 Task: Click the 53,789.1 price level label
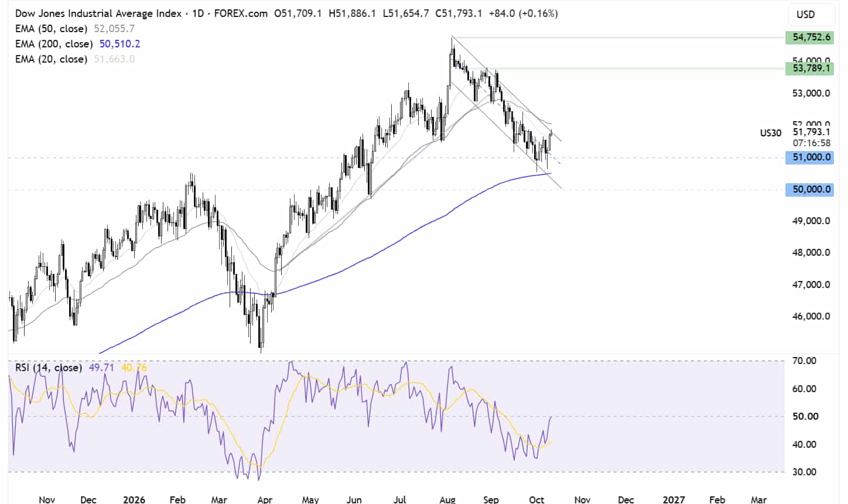(x=811, y=68)
